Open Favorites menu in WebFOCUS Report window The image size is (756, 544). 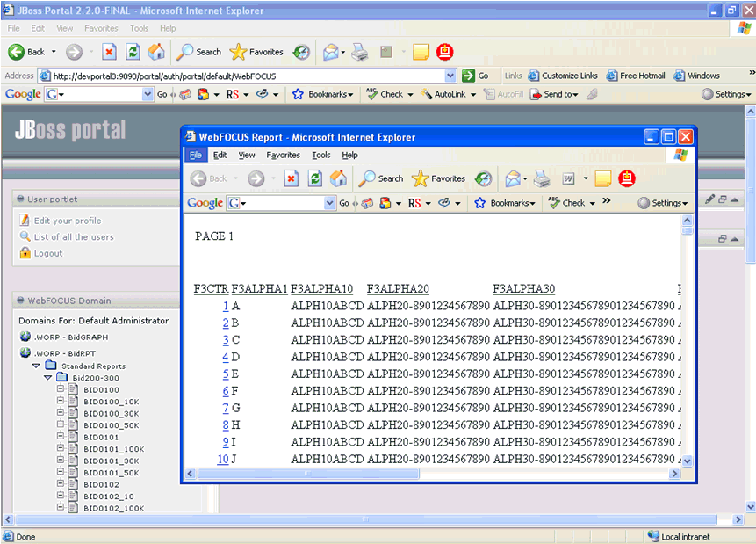coord(283,155)
